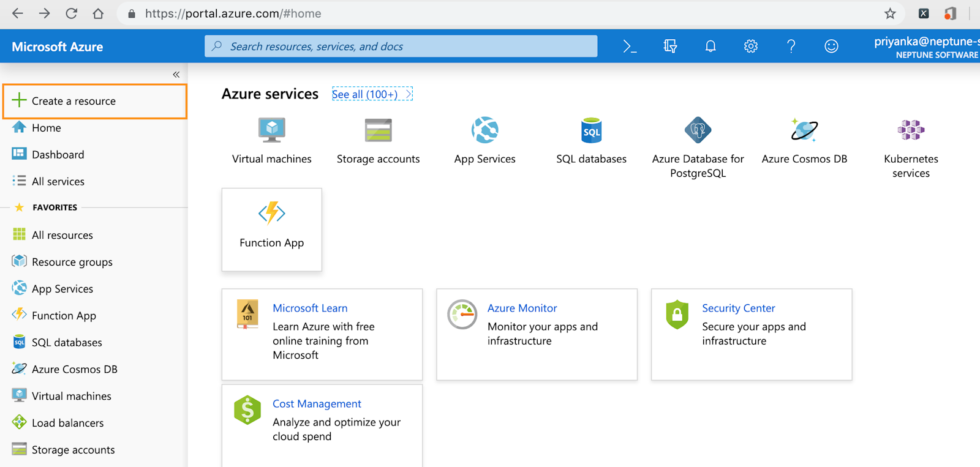Screen dimensions: 980x467
Task: Show notifications bell panel
Action: tap(710, 47)
